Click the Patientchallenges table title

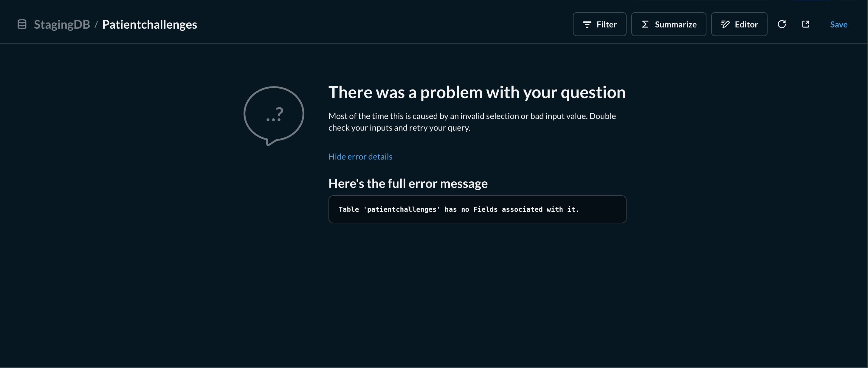point(149,24)
